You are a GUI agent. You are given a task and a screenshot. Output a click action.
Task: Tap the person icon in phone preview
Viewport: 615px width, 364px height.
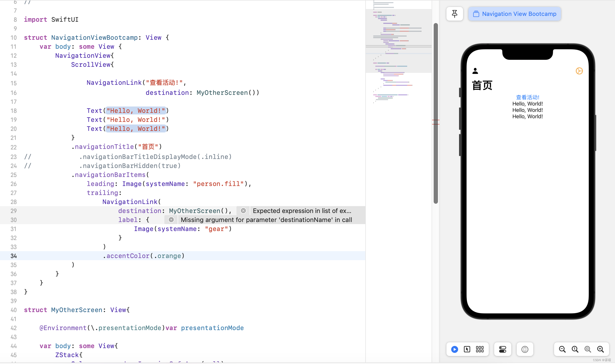tap(475, 71)
